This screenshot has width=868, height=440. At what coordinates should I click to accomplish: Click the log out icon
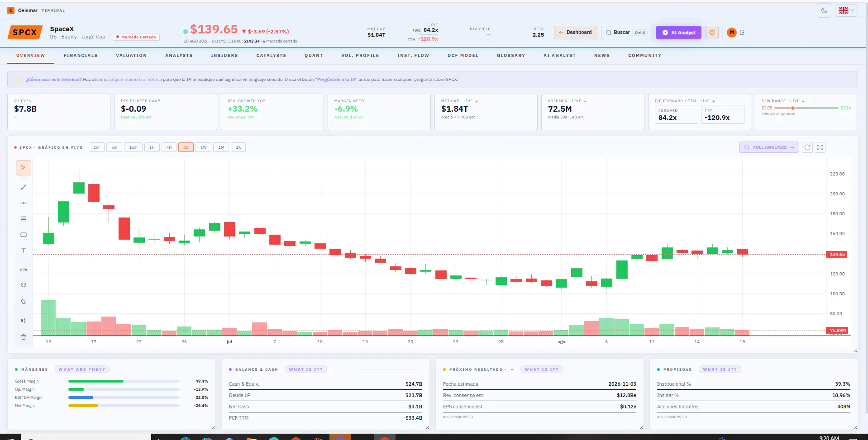click(x=742, y=33)
